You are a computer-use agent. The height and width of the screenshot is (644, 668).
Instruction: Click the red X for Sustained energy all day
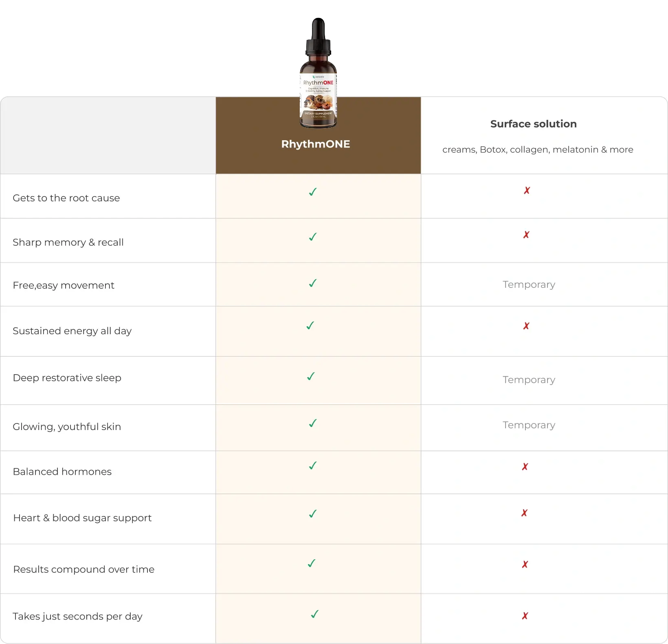[527, 326]
